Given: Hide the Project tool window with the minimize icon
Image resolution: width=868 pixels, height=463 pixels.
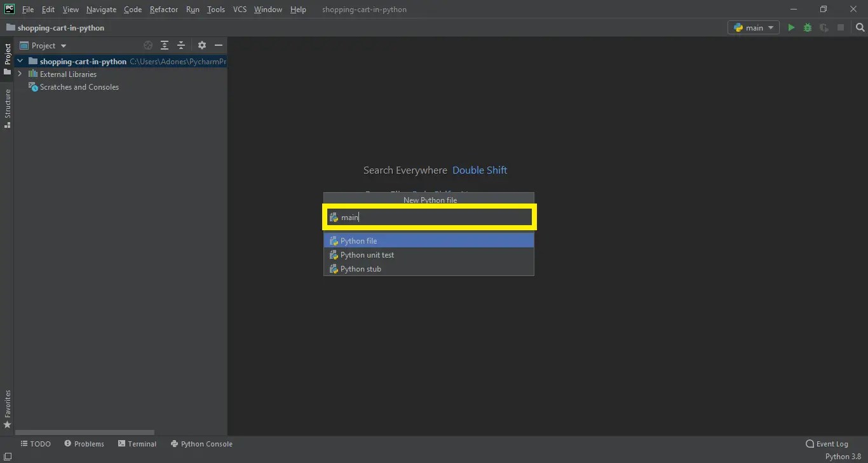Looking at the screenshot, I should click(218, 45).
